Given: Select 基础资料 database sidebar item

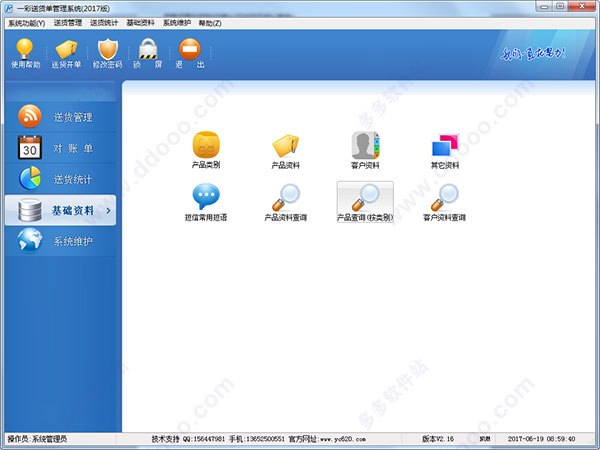Looking at the screenshot, I should 60,210.
